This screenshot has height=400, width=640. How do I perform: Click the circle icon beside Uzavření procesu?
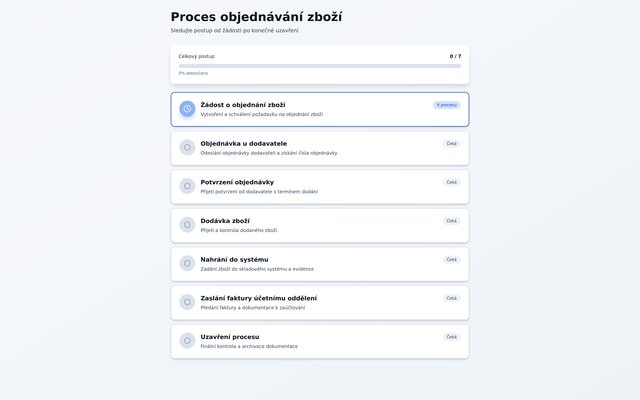(x=187, y=341)
